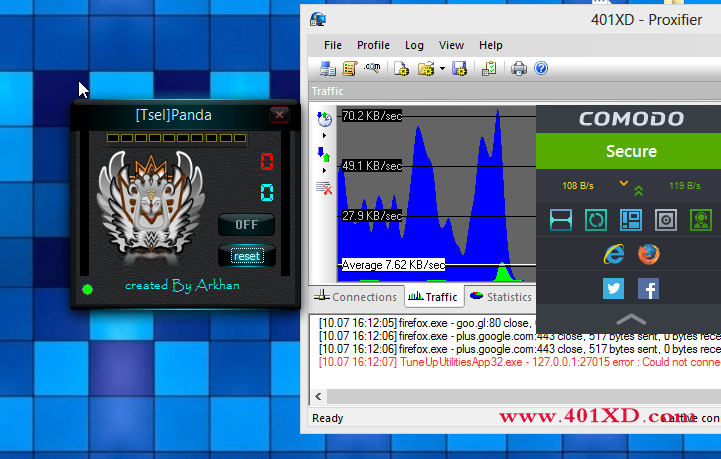The height and width of the screenshot is (459, 721).
Task: Click the Twitter icon in Comodo widget
Action: 613,288
